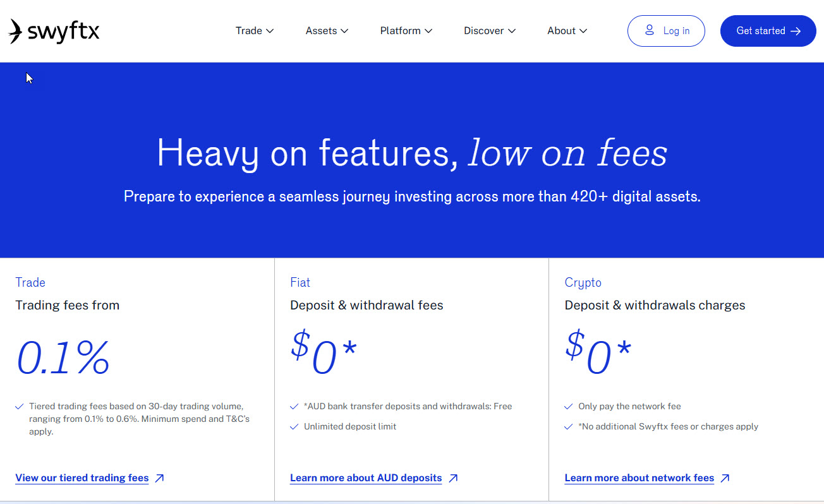Click the 'Prepare to experience a seamless journey' subtitle
The height and width of the screenshot is (504, 824).
pyautogui.click(x=412, y=196)
